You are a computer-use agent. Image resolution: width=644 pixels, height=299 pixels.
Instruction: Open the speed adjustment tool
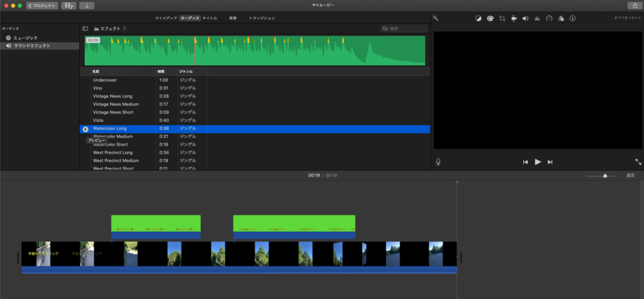[x=549, y=19]
